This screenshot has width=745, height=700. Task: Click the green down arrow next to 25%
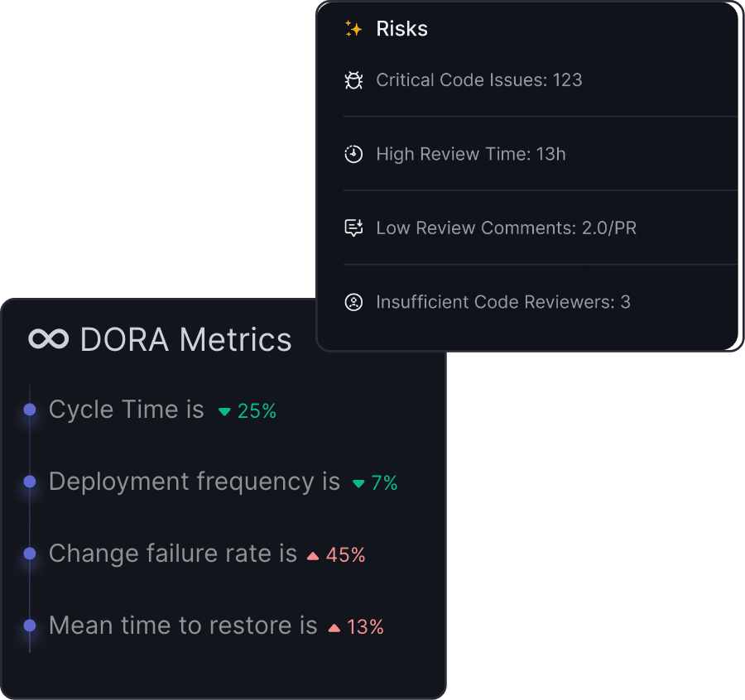pos(224,411)
